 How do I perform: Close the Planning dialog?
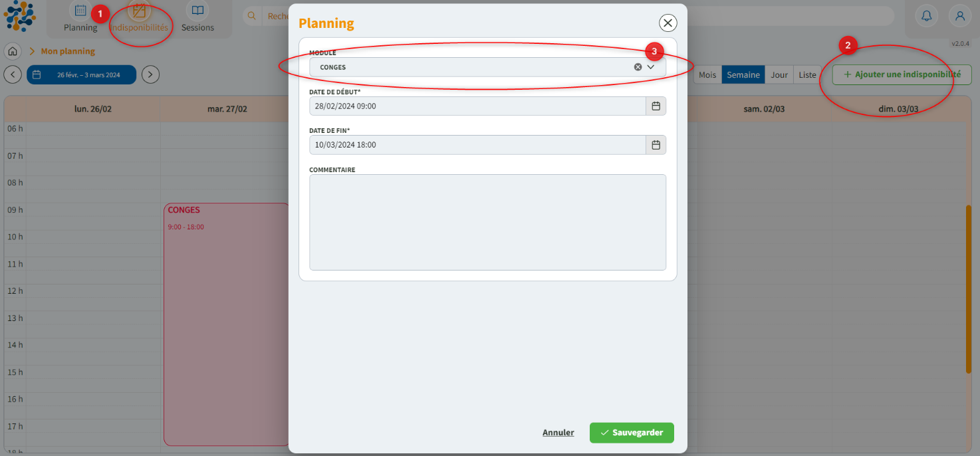(668, 23)
